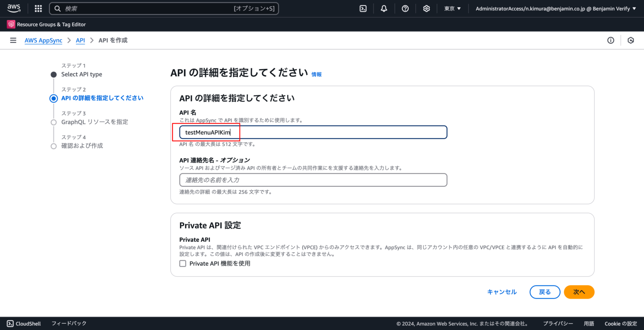
Task: Open the 東京 region selector
Action: [452, 8]
